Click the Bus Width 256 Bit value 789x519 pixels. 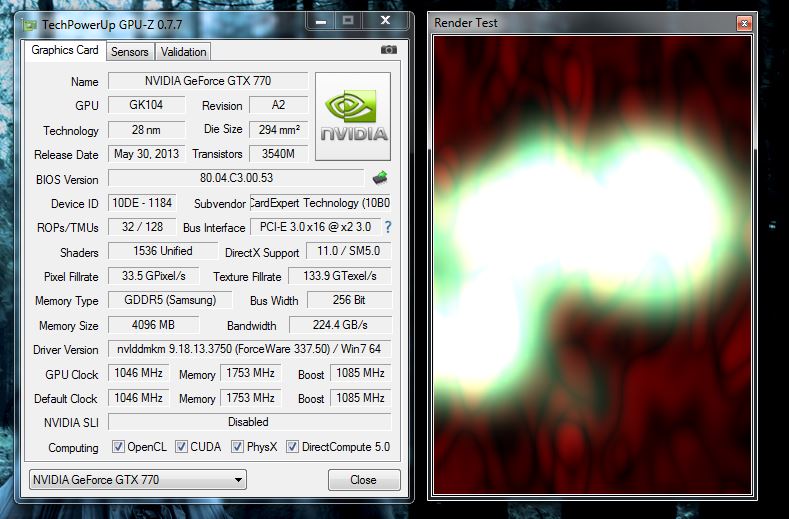click(x=349, y=300)
